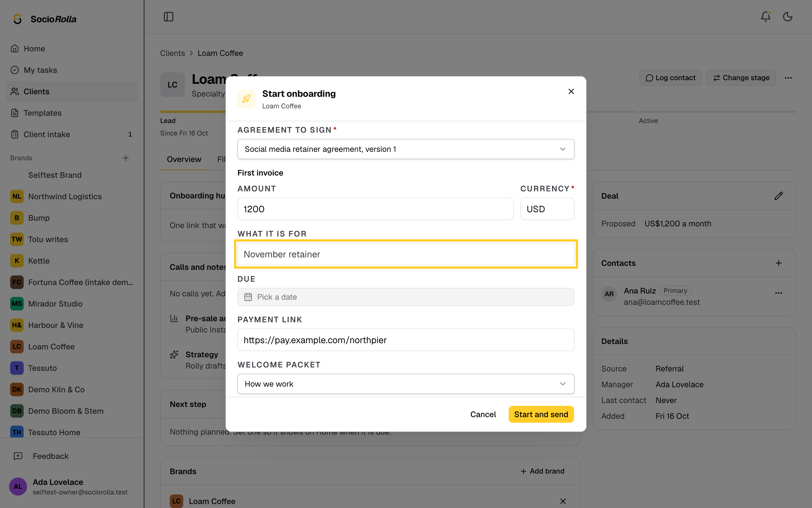Focus the Amount field
The image size is (812, 508).
click(375, 209)
